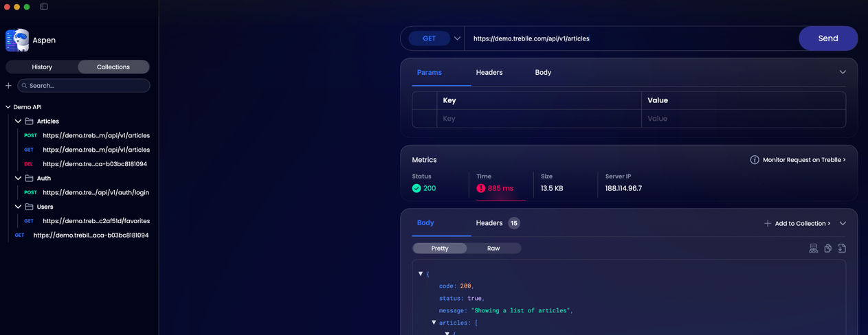Click Add to Collection
Viewport: 868px width, 335px height.
[797, 223]
